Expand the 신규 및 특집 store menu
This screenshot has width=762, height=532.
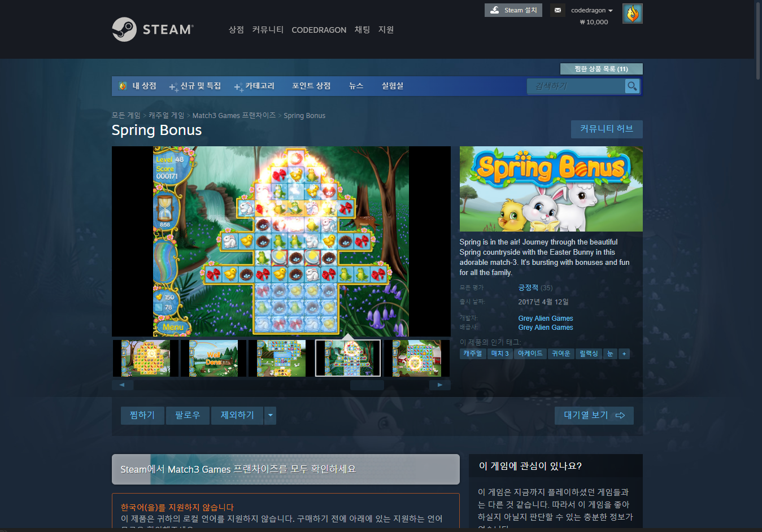195,86
